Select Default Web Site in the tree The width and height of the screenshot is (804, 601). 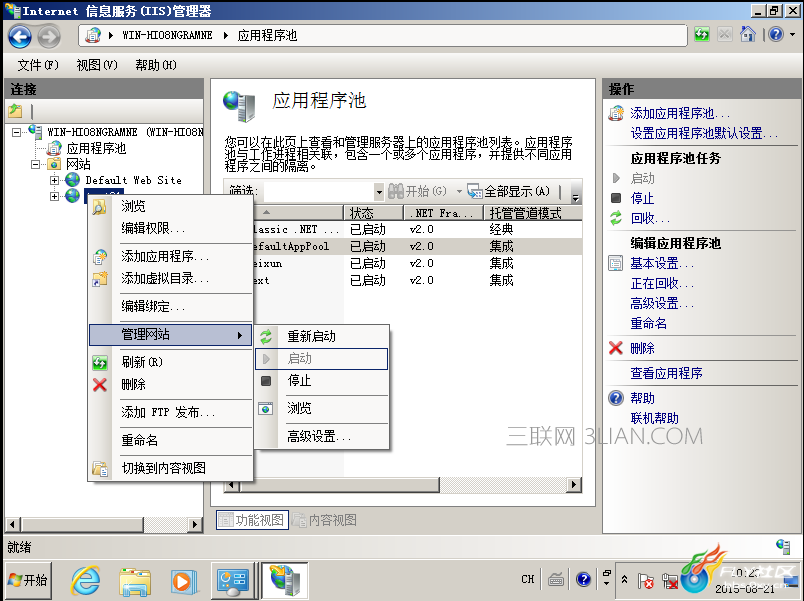(133, 180)
